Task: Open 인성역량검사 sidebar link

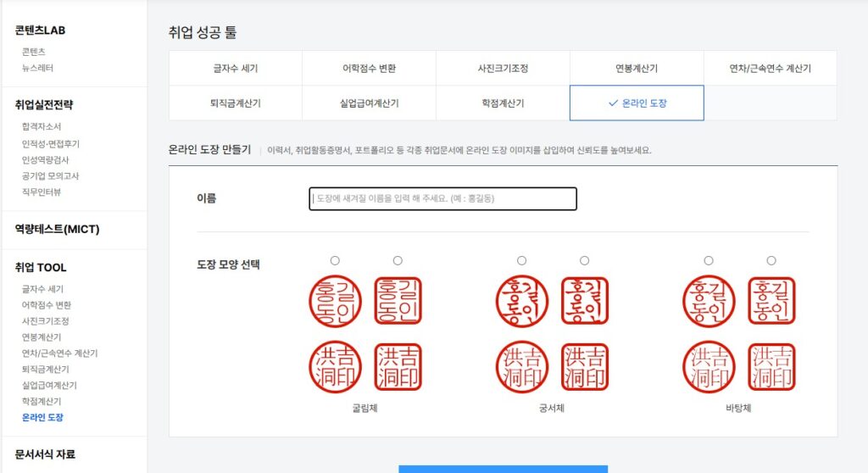Action: click(x=46, y=159)
